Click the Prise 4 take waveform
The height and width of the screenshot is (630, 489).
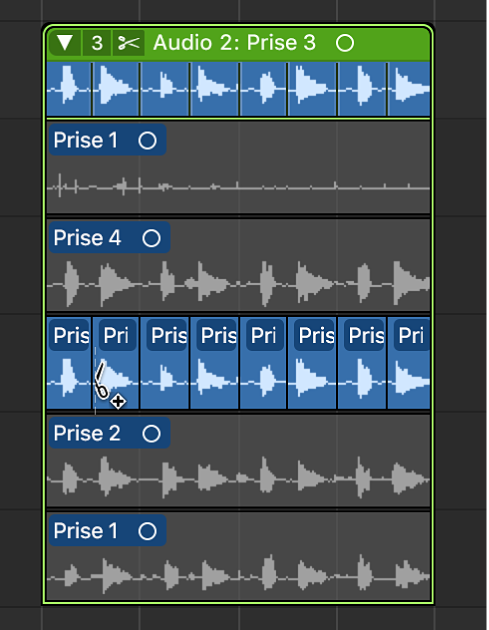click(x=238, y=283)
